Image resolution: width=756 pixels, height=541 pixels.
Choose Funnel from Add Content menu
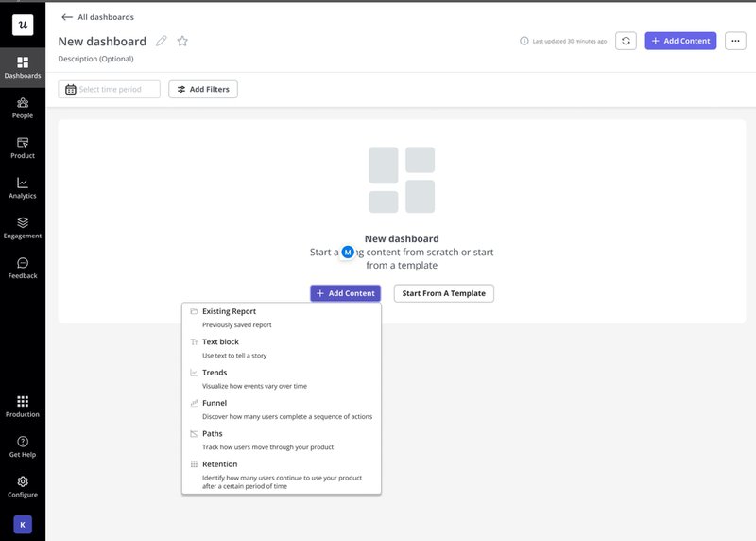(215, 403)
